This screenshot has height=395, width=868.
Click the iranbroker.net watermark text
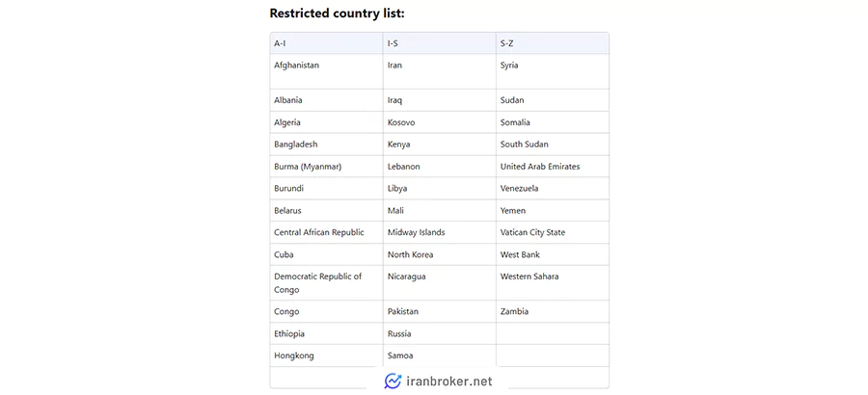point(448,382)
